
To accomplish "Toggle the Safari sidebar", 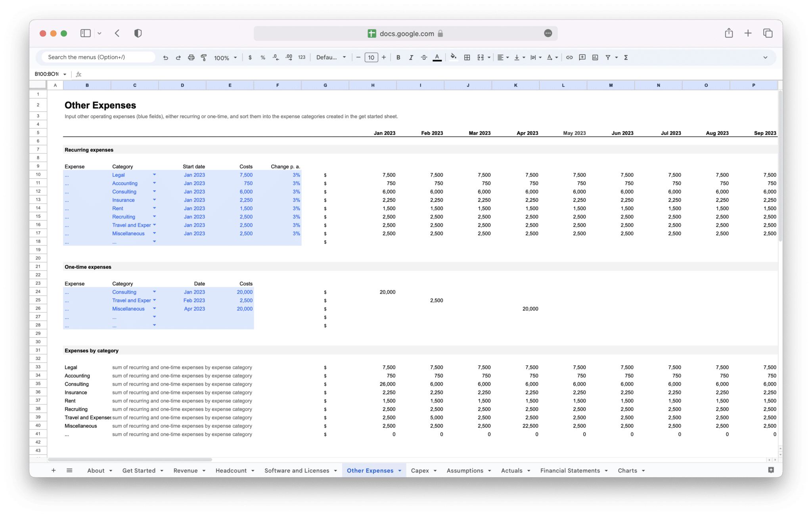I will (x=86, y=33).
